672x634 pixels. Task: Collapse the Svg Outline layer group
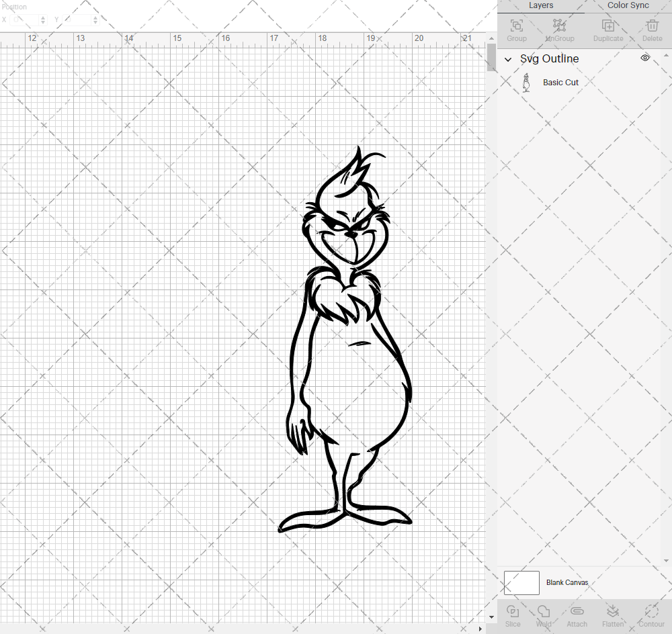[x=508, y=60]
